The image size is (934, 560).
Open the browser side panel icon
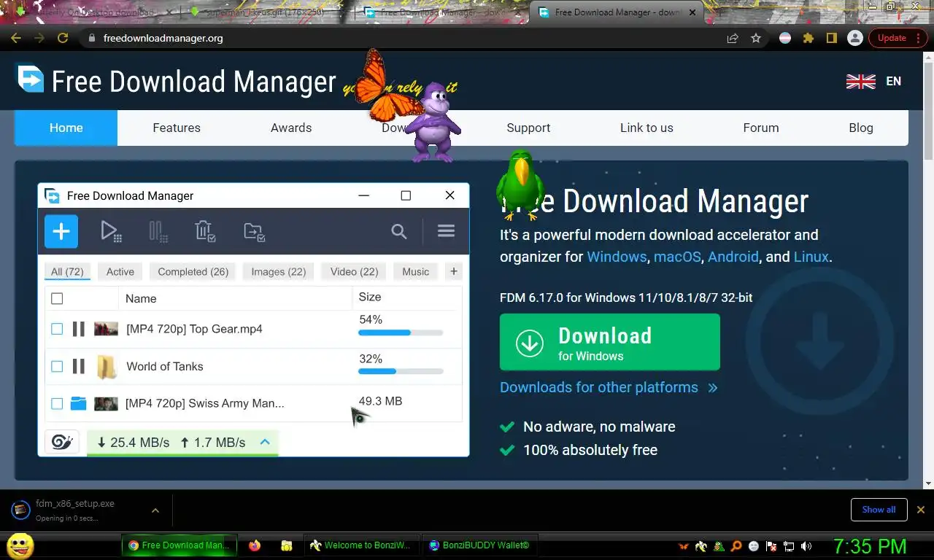pyautogui.click(x=831, y=38)
